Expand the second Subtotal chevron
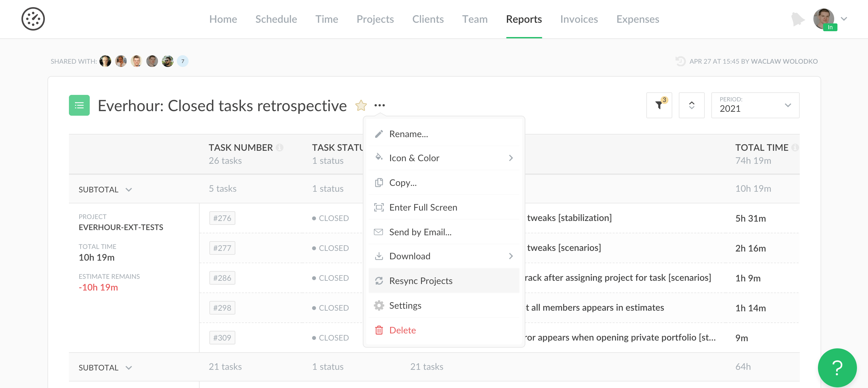 point(129,368)
